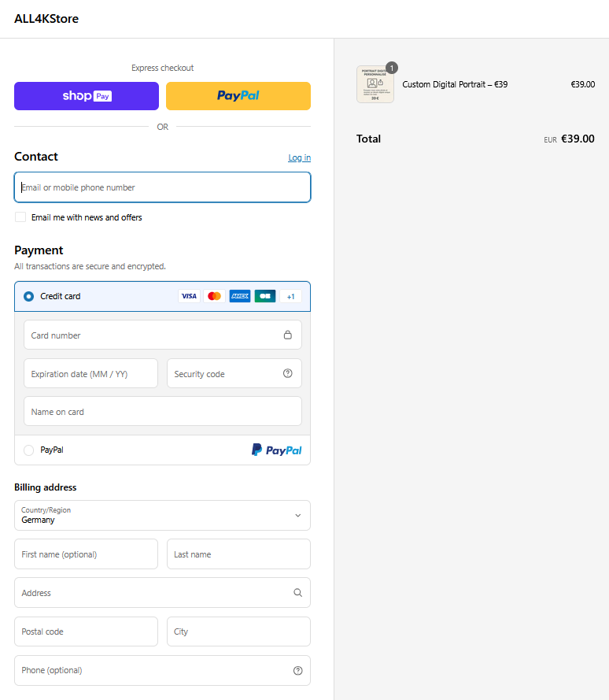Image resolution: width=609 pixels, height=700 pixels.
Task: Pay with PayPal express checkout button
Action: [x=238, y=96]
